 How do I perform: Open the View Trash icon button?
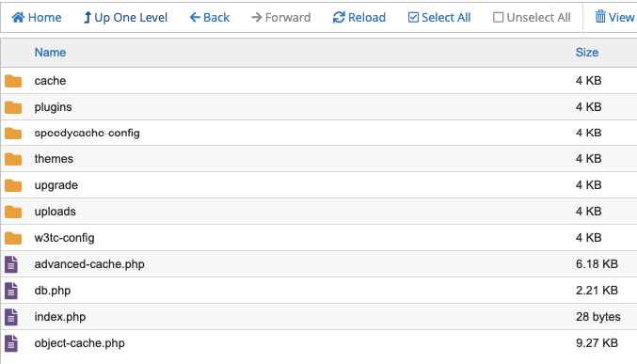(614, 18)
